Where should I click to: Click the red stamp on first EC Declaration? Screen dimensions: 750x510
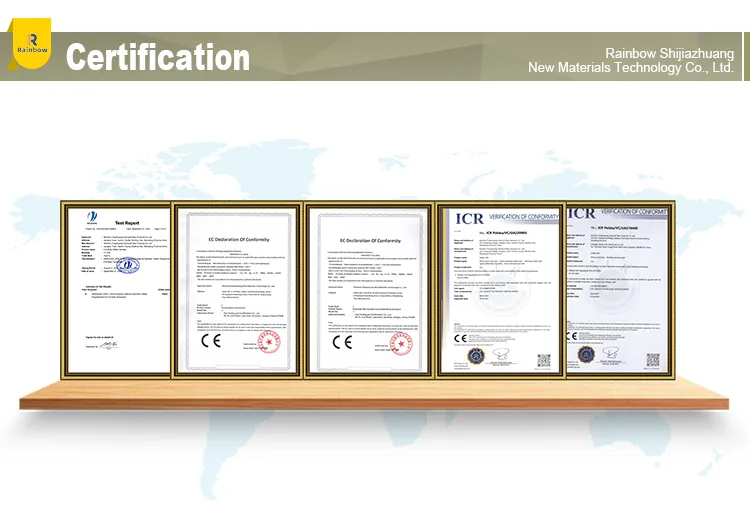click(x=269, y=342)
